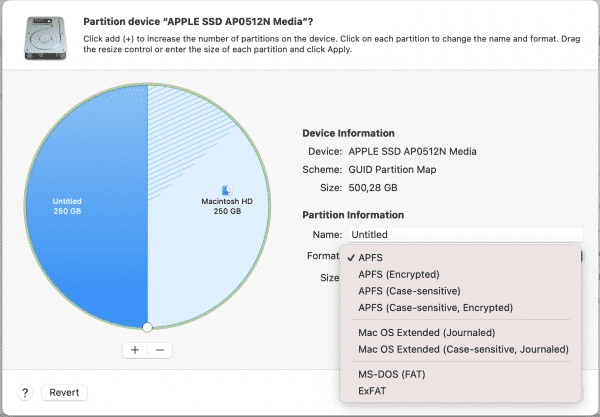Screen dimensions: 600x417
Task: Choose APFS (Encrypted) format
Action: [x=460, y=274]
